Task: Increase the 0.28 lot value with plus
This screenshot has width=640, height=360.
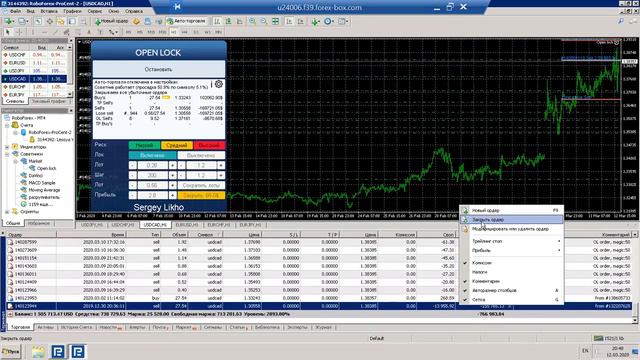Action: click(173, 165)
